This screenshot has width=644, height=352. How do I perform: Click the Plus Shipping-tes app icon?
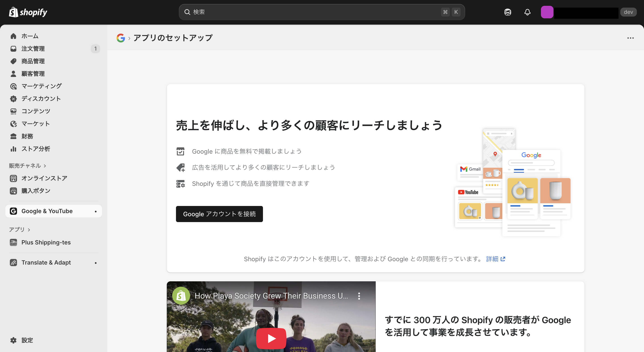pos(13,242)
